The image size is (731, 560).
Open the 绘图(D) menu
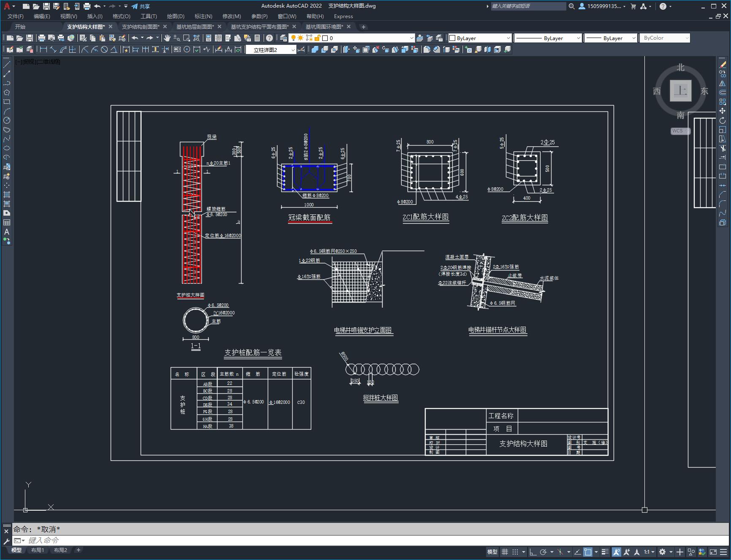176,16
